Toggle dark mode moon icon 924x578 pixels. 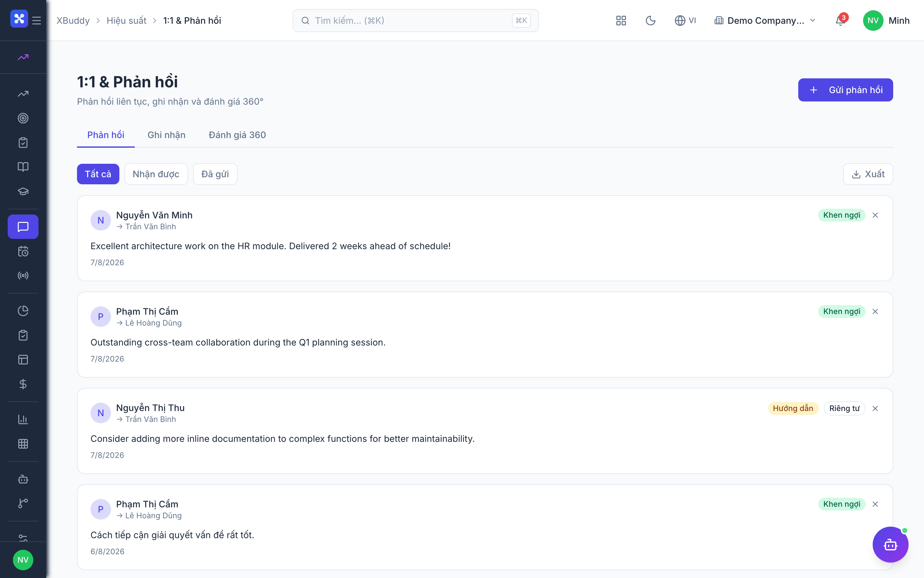[651, 21]
